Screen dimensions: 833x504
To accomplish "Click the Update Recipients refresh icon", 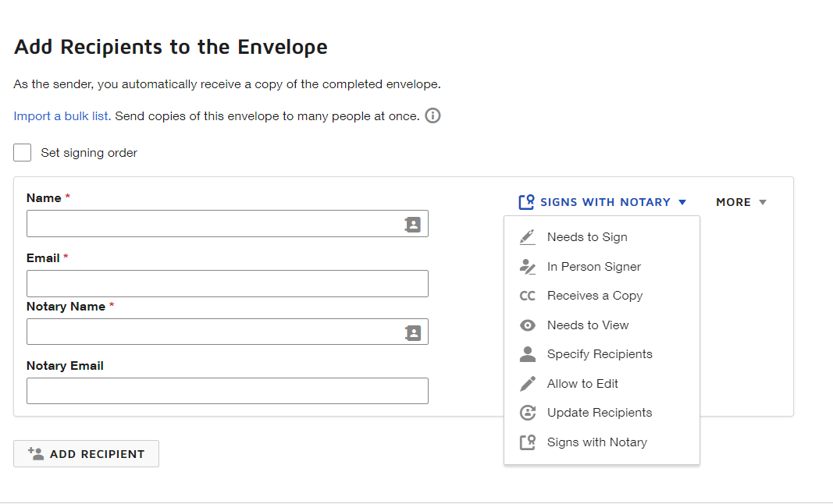I will pyautogui.click(x=528, y=412).
